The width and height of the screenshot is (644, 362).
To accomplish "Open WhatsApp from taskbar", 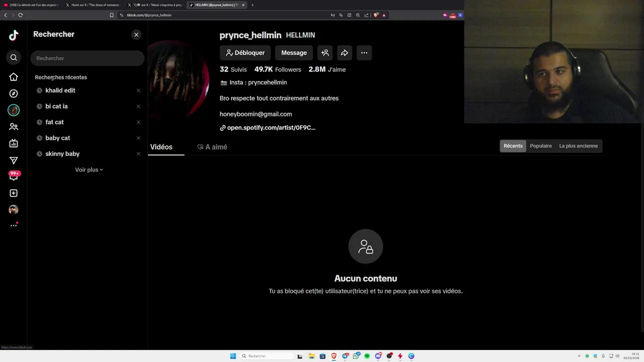I will click(x=356, y=356).
